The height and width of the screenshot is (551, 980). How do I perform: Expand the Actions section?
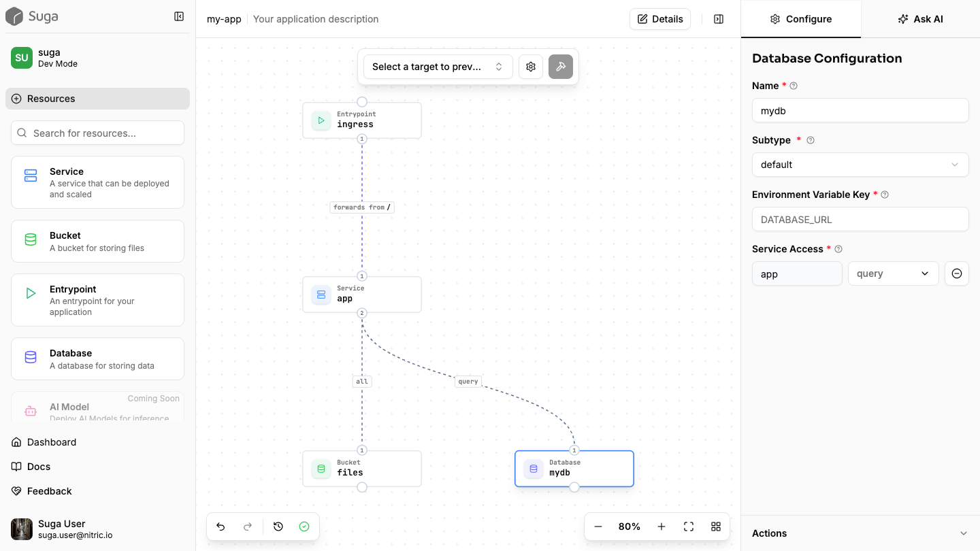click(860, 533)
